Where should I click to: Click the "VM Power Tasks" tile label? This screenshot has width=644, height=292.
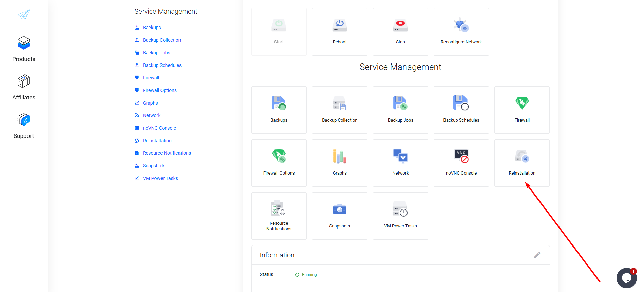point(400,226)
